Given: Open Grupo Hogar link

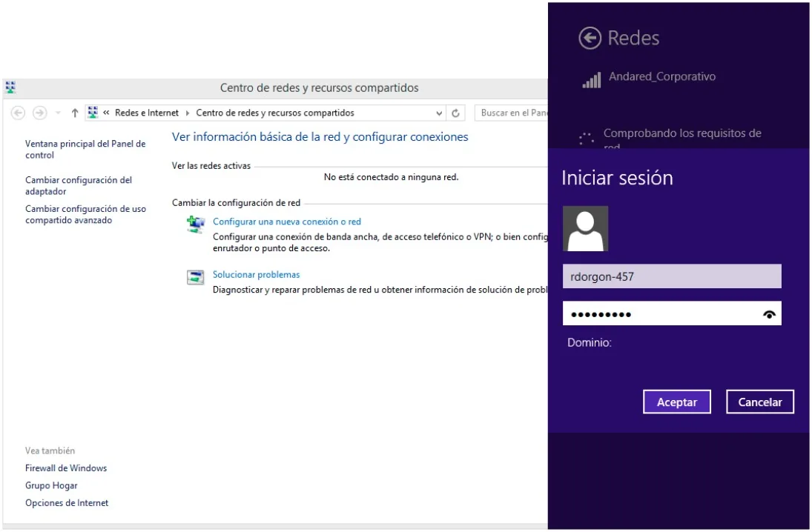Looking at the screenshot, I should [x=51, y=486].
